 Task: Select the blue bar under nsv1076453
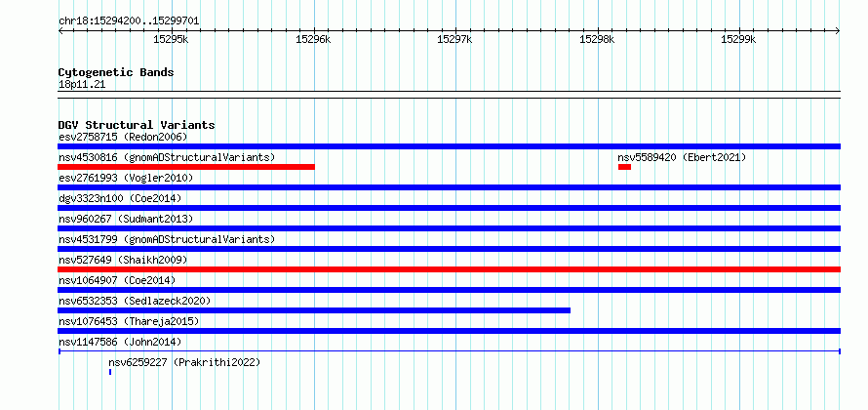tap(449, 331)
